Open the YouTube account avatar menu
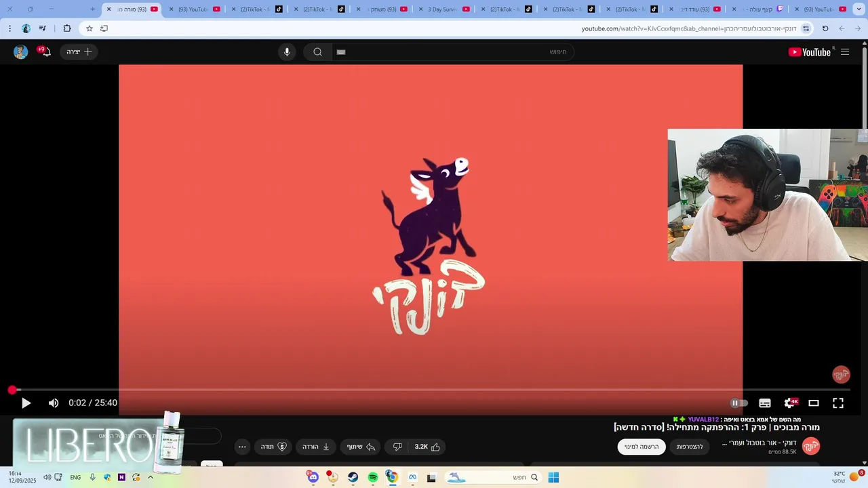Screen dimensions: 868x488 21,52
